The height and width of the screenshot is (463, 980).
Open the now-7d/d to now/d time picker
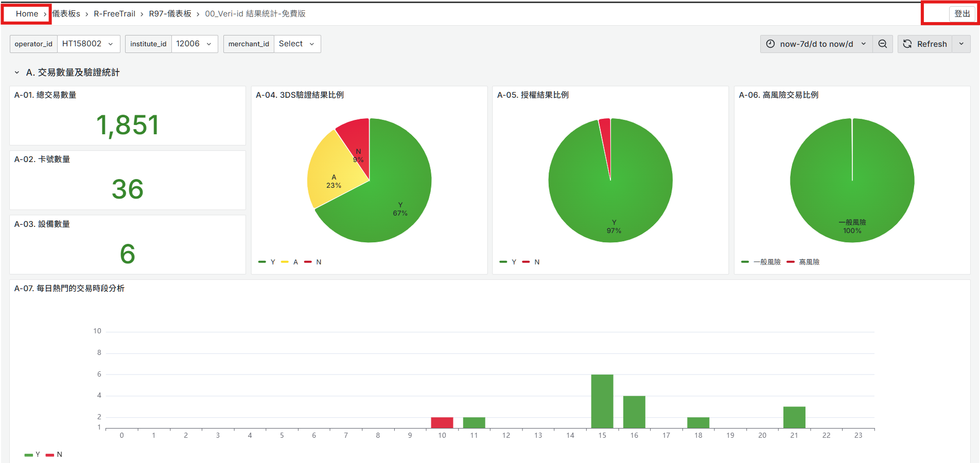pos(816,44)
